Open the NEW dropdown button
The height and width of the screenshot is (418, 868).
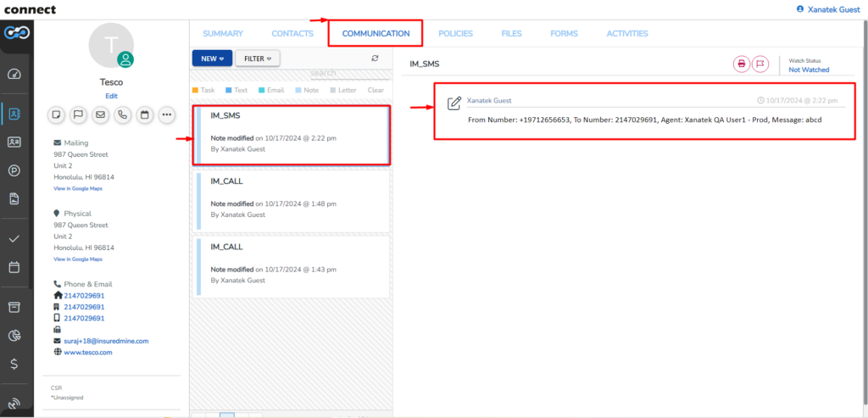tap(212, 59)
